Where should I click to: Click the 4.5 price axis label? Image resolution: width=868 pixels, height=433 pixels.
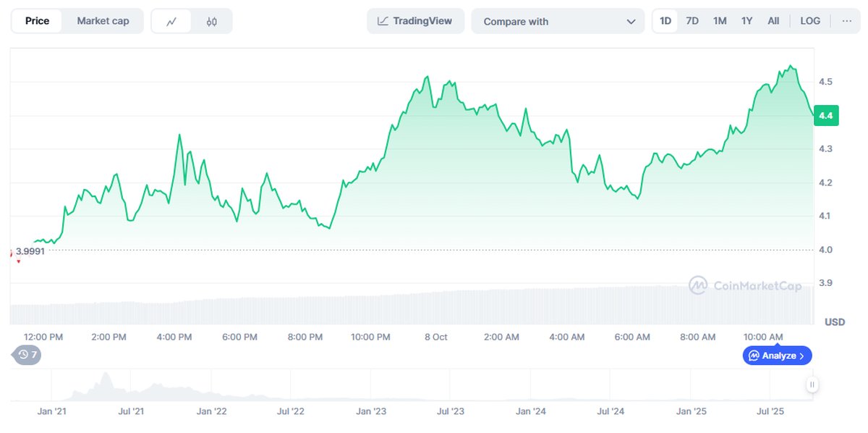point(825,82)
